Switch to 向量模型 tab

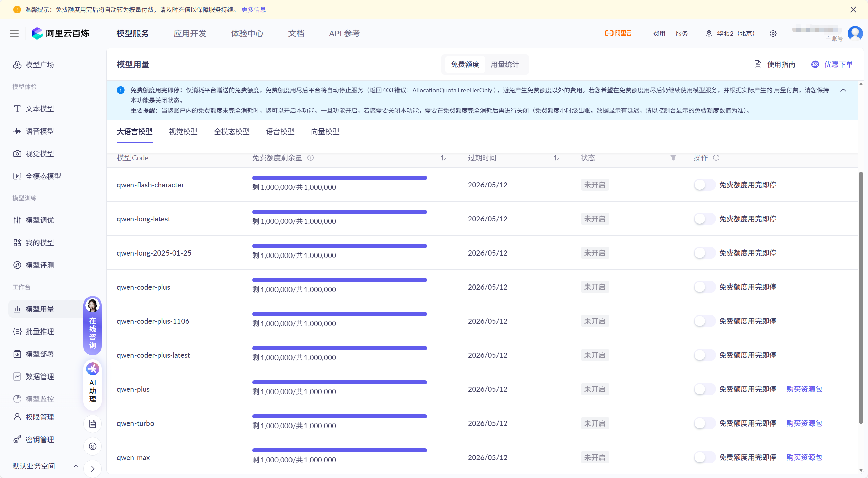tap(325, 132)
